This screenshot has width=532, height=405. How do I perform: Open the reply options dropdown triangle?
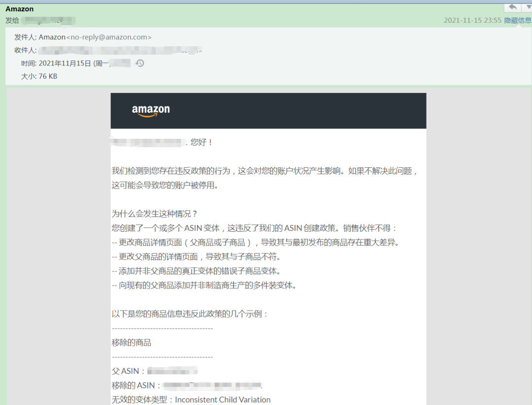tap(528, 7)
